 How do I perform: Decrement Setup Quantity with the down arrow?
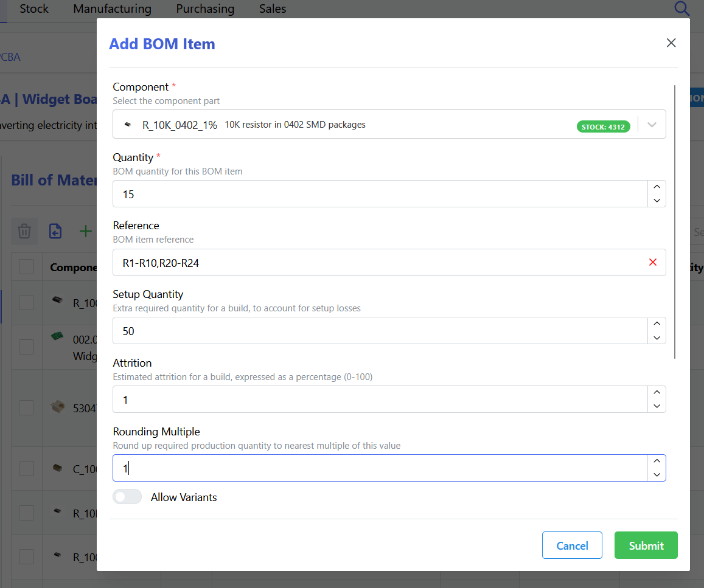pyautogui.click(x=657, y=338)
